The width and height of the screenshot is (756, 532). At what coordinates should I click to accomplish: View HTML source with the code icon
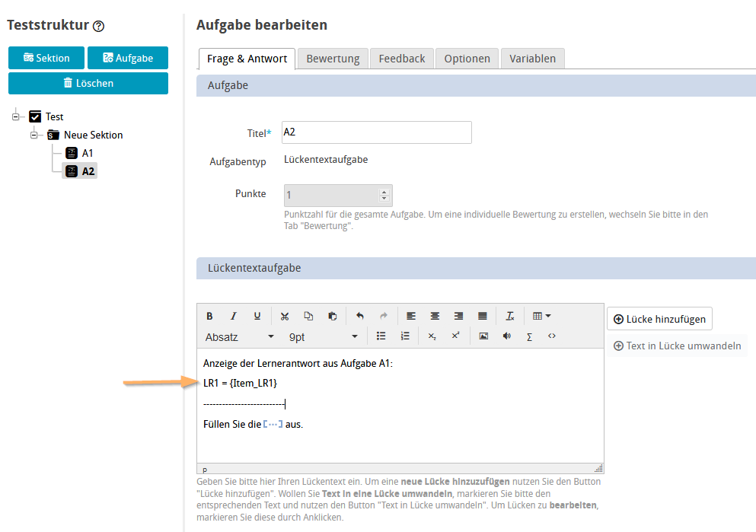coord(551,336)
